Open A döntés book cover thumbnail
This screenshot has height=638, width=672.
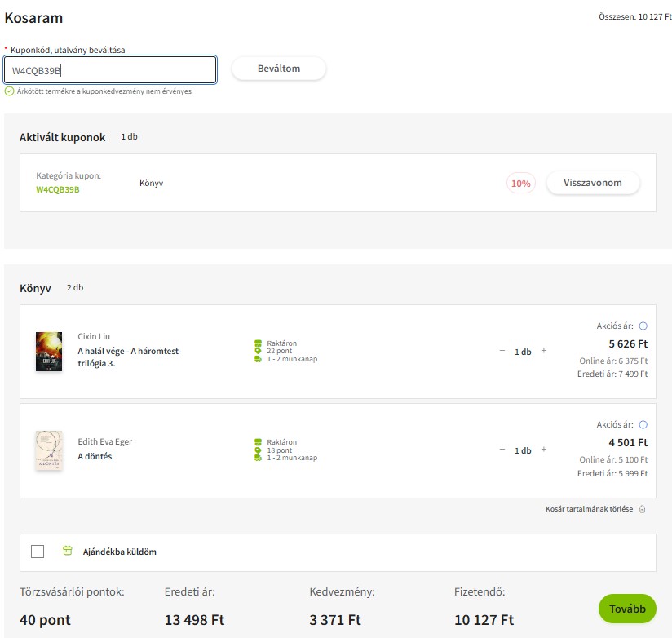[x=49, y=450]
